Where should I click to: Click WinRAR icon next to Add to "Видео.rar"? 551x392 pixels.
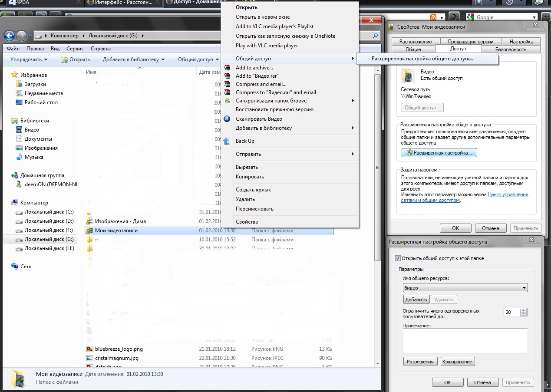[227, 76]
